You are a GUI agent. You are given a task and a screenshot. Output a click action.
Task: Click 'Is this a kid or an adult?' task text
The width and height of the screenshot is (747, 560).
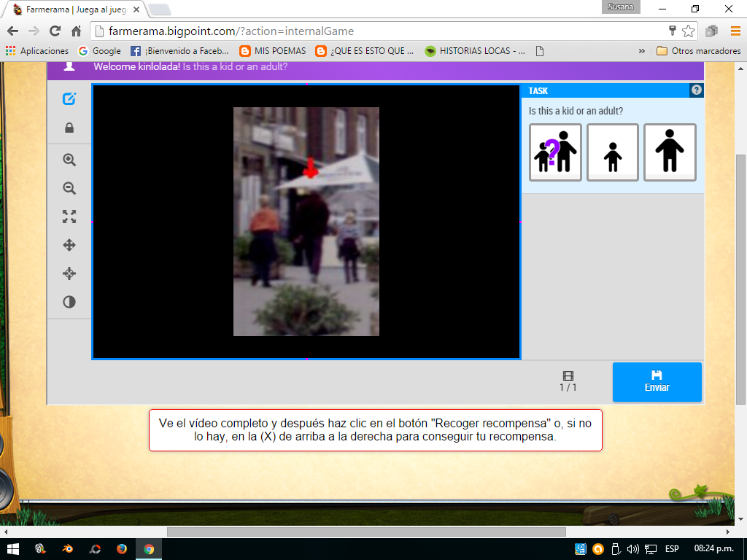(576, 111)
